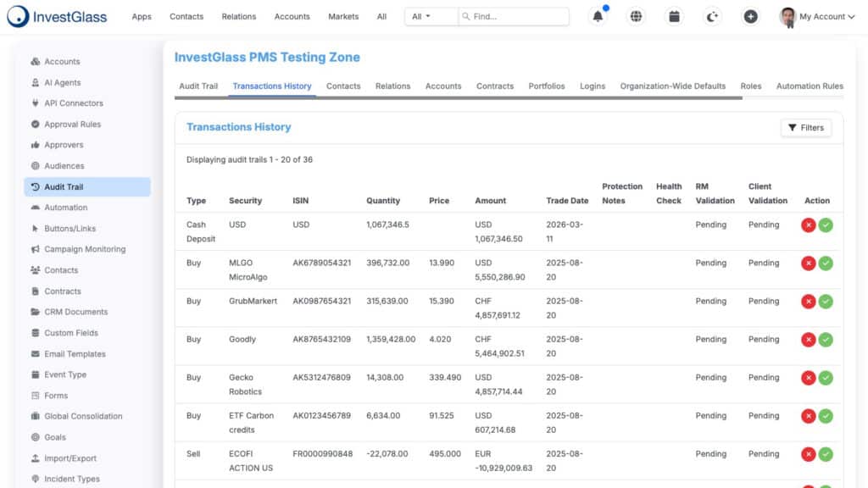Open the Filters button
868x488 pixels.
(x=806, y=128)
